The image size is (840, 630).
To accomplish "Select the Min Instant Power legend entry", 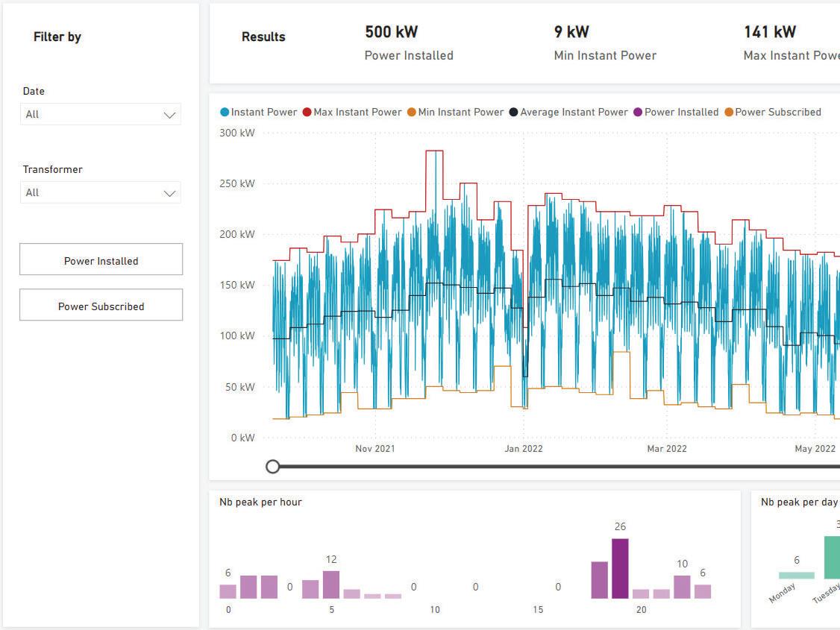I will point(455,112).
